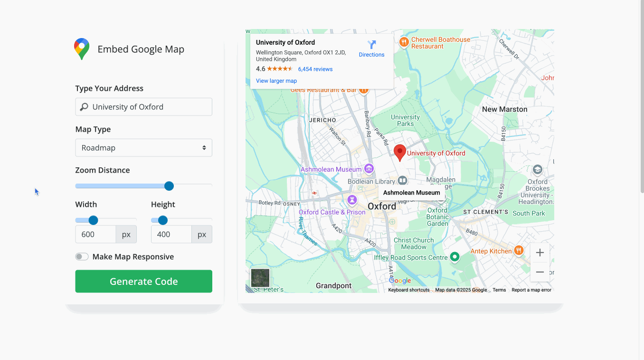Click the Google logo on the map
The image size is (644, 360).
(x=400, y=281)
